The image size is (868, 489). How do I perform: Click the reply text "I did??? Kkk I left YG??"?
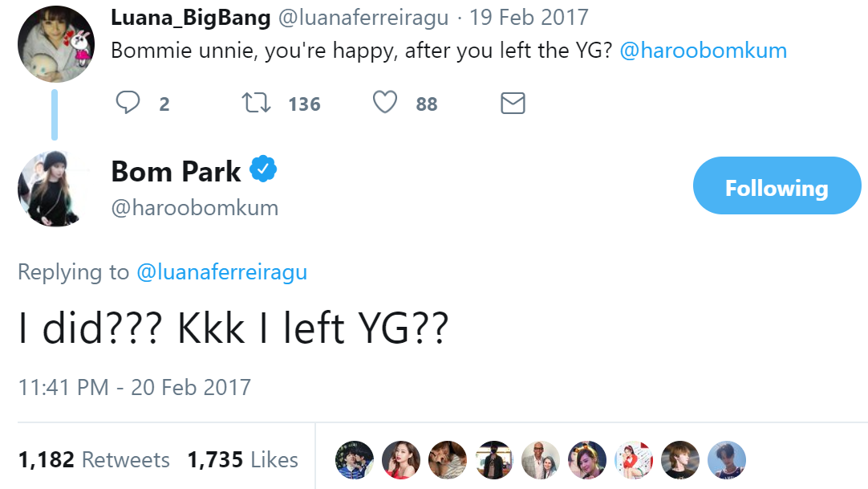click(x=233, y=328)
